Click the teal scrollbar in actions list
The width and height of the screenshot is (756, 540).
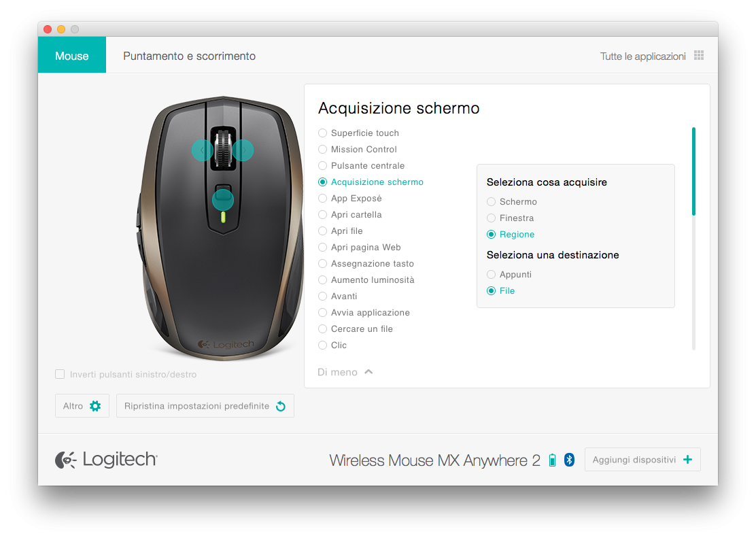[x=693, y=171]
